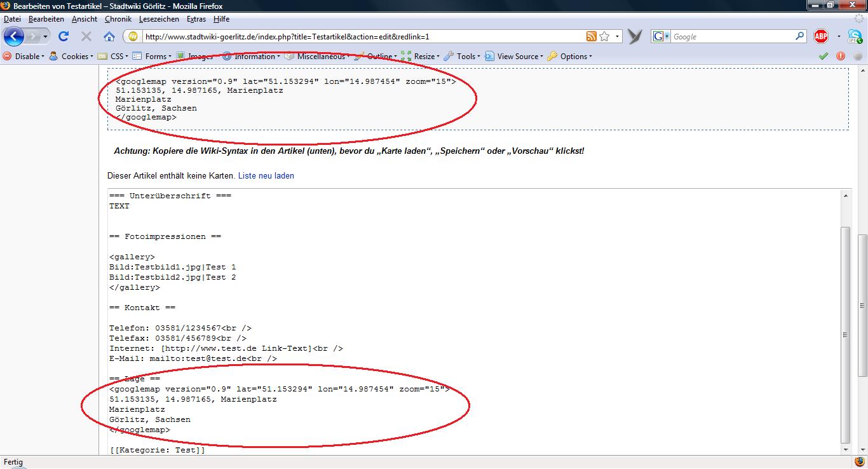Screen dimensions: 868x469
Task: Click the edit textarea's vertical scrollbar
Action: (x=845, y=334)
